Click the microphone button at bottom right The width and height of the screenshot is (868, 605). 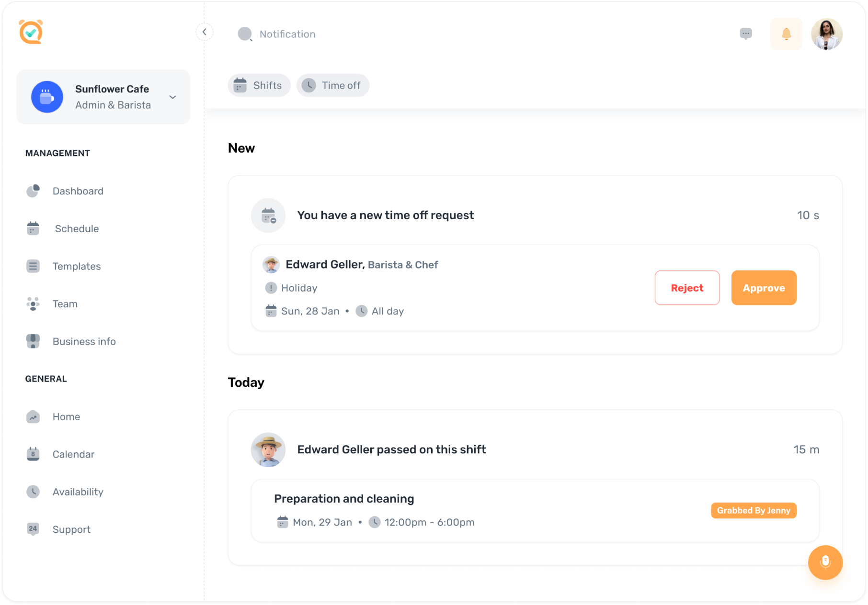click(825, 562)
